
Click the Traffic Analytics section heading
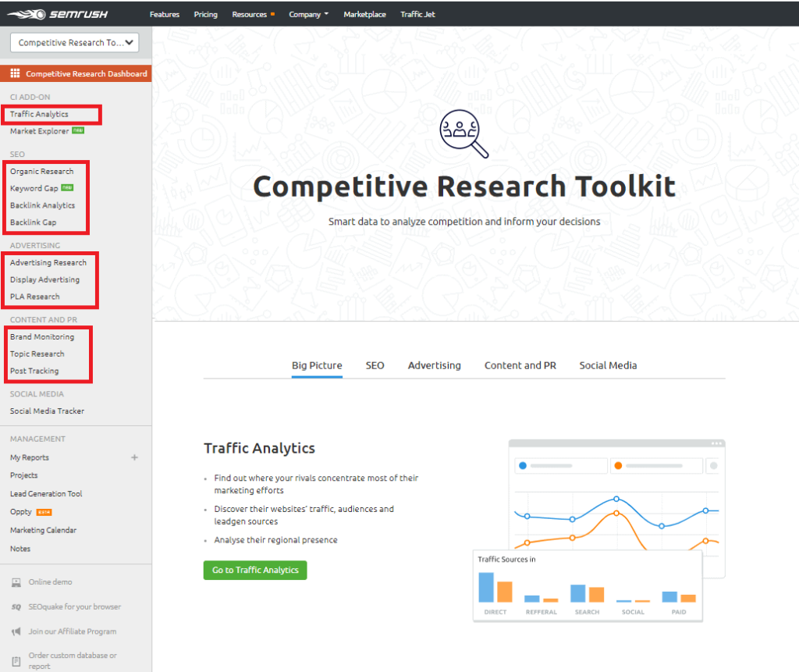(x=259, y=448)
